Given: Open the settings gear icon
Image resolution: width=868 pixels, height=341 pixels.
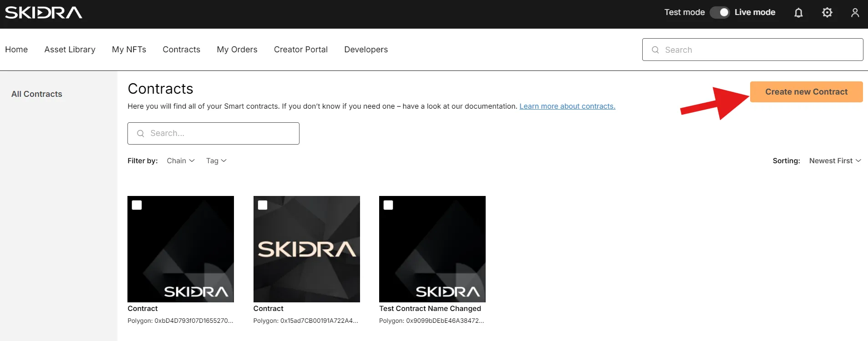Looking at the screenshot, I should click(827, 13).
